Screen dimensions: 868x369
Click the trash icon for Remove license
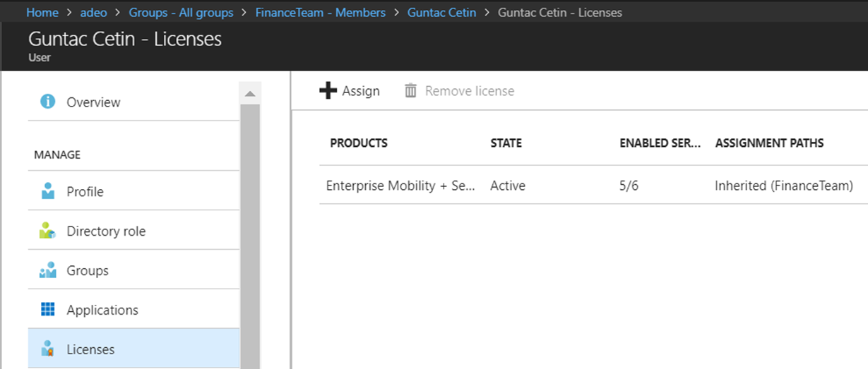410,90
